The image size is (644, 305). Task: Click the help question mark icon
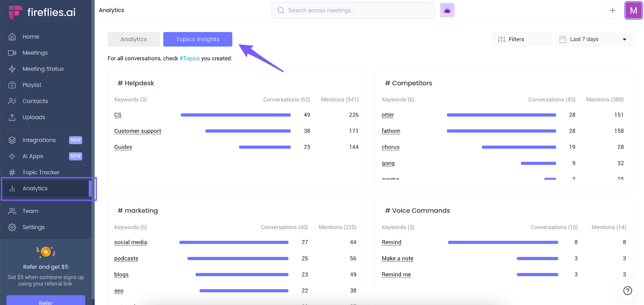click(x=627, y=291)
